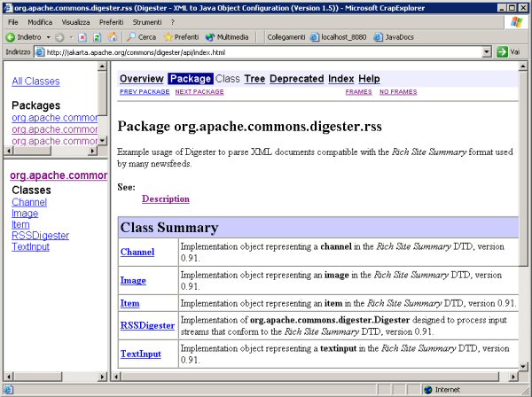Go to NEXT PACKAGE

tap(199, 92)
